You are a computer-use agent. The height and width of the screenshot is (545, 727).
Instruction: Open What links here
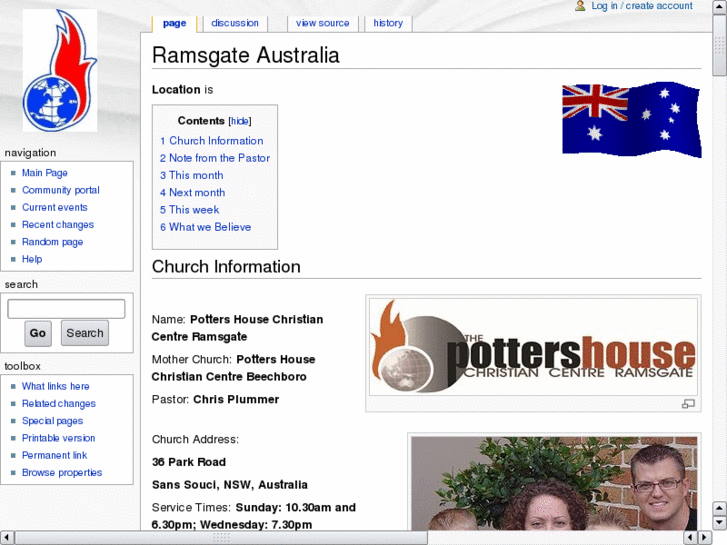coord(56,386)
